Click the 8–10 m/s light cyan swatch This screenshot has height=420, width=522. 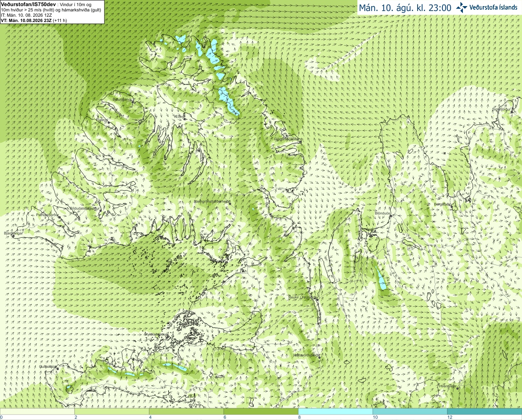point(336,411)
